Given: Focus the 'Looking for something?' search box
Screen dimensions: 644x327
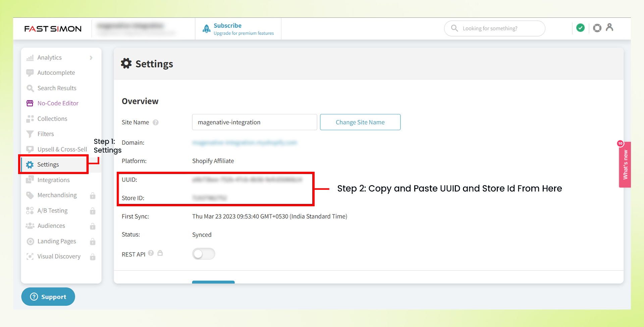Looking at the screenshot, I should click(x=500, y=29).
